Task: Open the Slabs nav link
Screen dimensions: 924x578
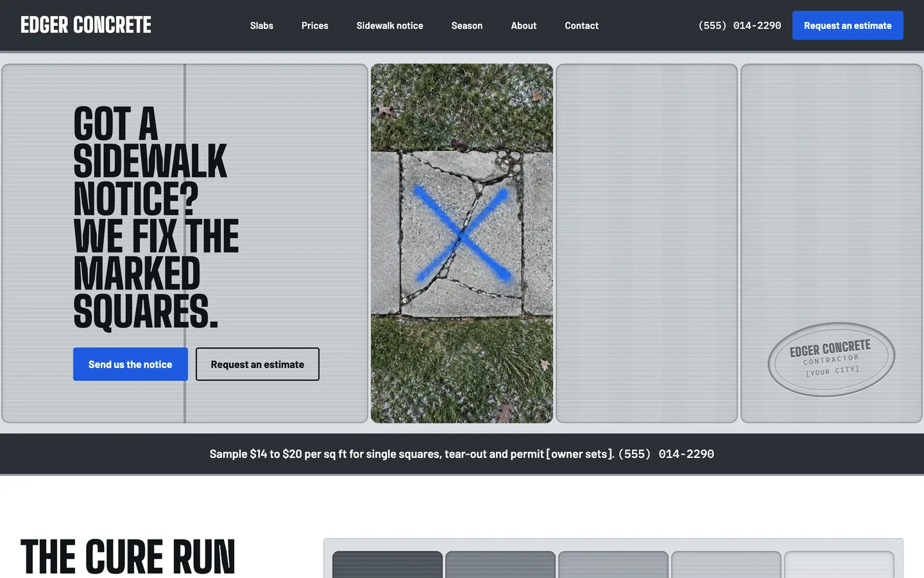Action: point(262,26)
